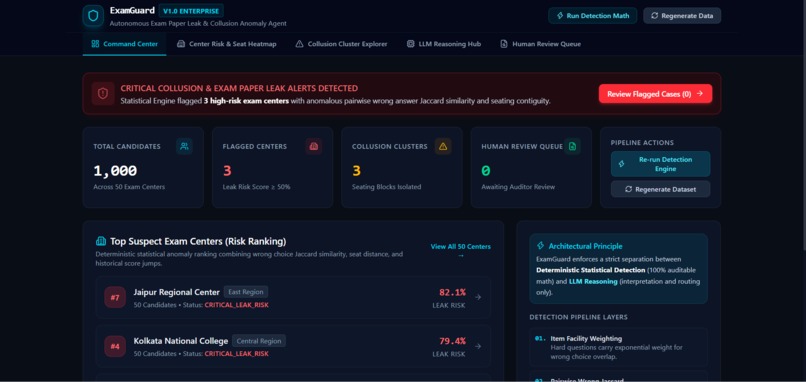Click Review Flagged Cases (0) button

click(655, 94)
